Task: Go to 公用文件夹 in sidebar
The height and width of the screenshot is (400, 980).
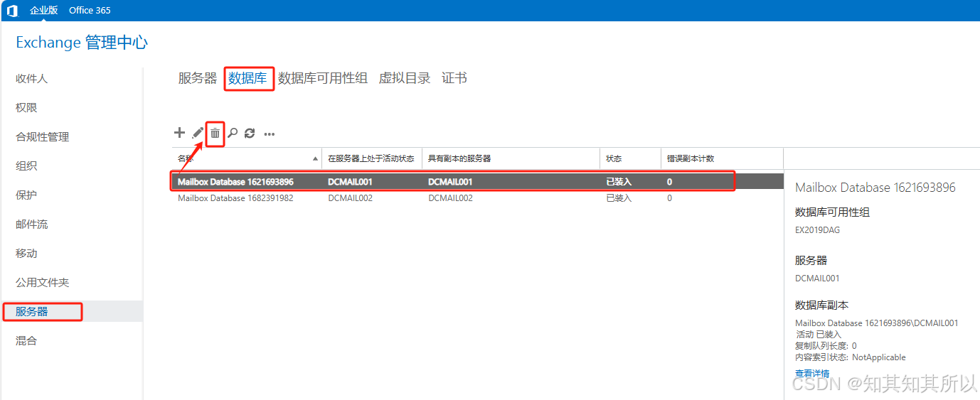Action: (43, 283)
